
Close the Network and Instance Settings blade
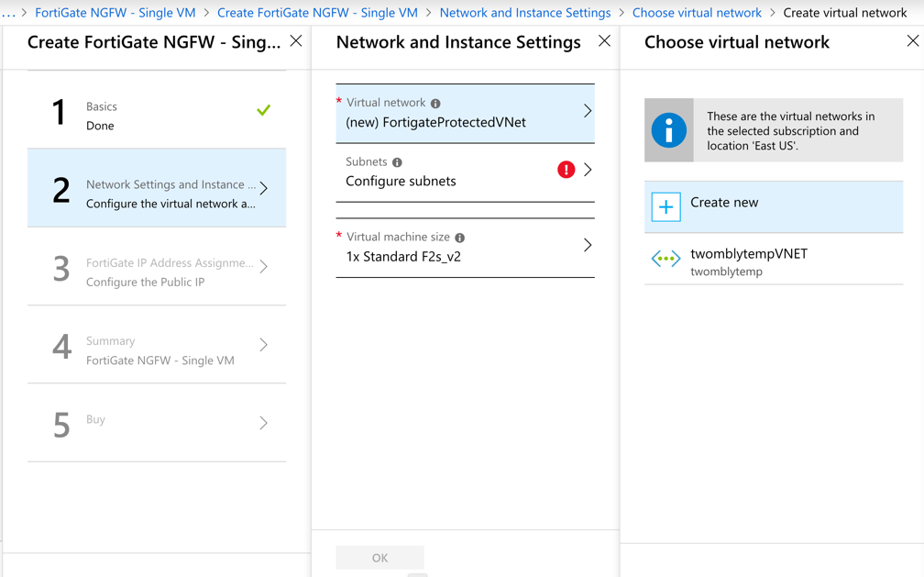pos(604,40)
